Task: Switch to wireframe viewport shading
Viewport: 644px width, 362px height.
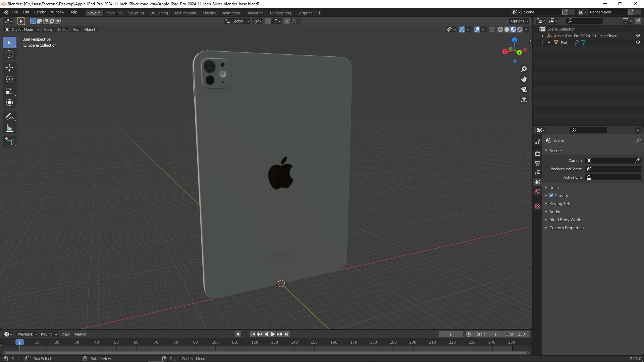Action: coord(500,29)
